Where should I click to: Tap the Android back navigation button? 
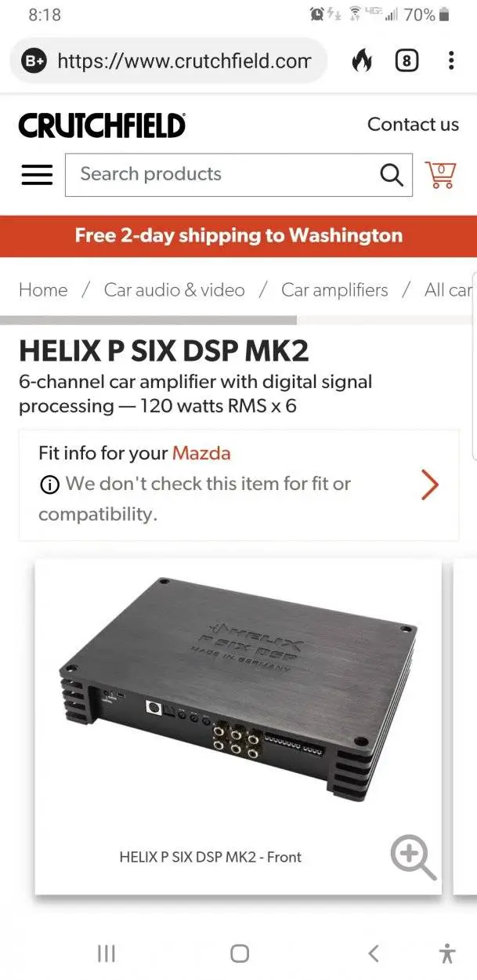[x=374, y=953]
